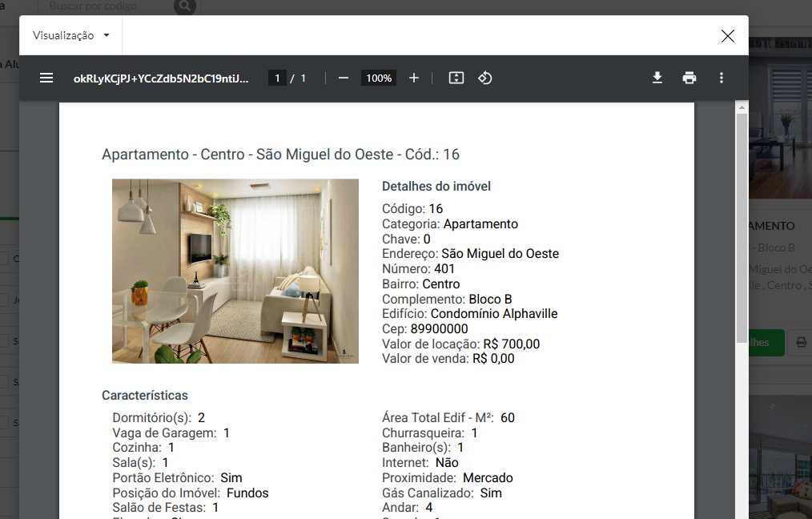
Task: Click the 'Categoria: Apartamento' line
Action: point(450,224)
